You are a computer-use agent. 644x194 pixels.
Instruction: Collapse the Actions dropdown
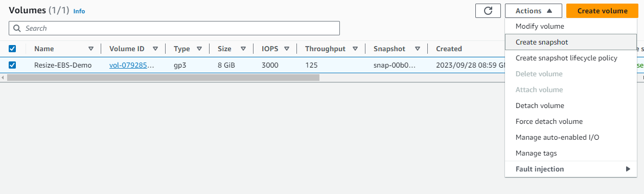click(534, 11)
